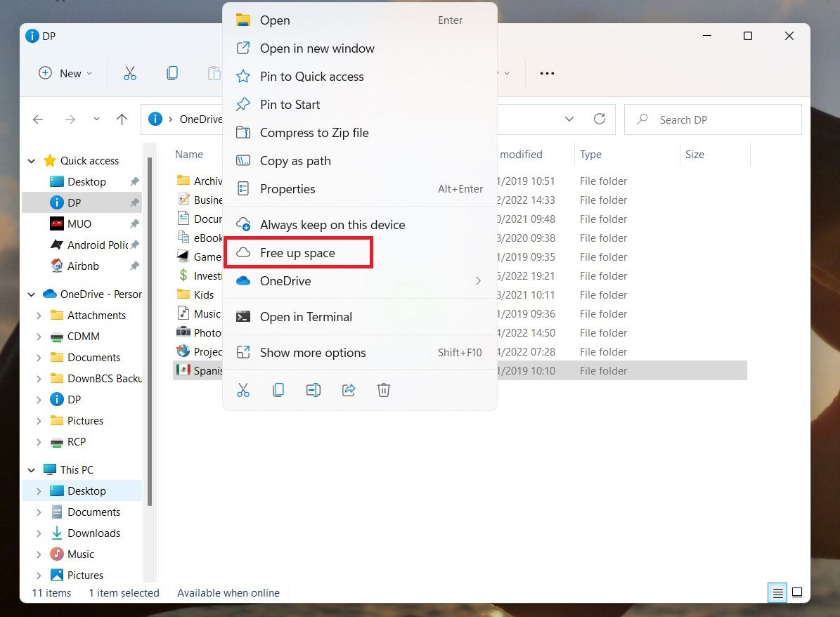Expand the New button dropdown

pyautogui.click(x=87, y=72)
